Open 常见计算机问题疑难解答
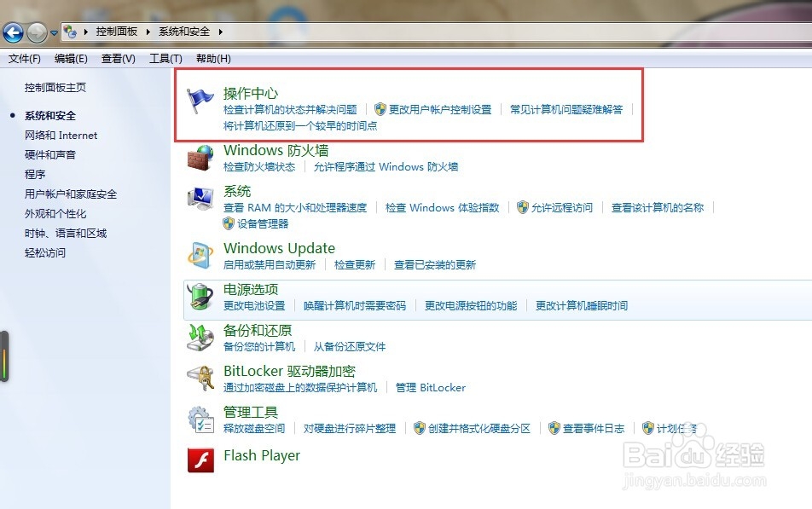 (566, 109)
